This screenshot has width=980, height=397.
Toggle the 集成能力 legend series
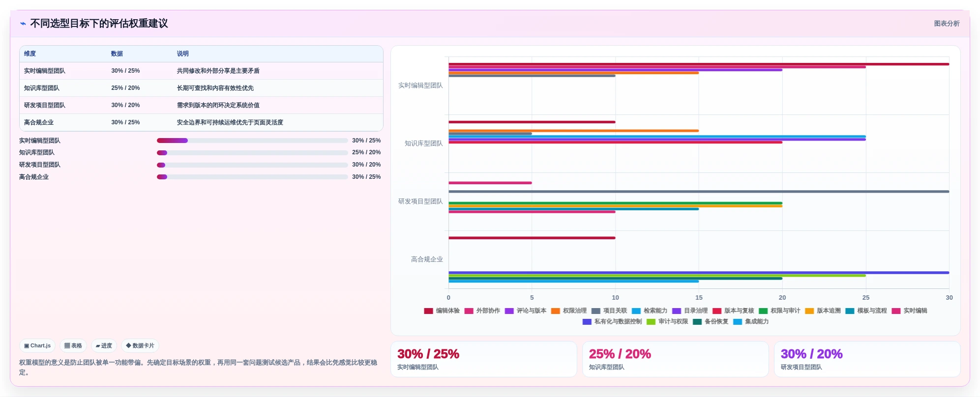pos(750,322)
